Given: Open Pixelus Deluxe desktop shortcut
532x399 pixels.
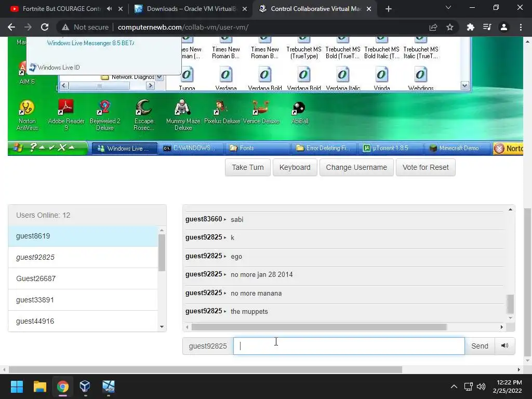Looking at the screenshot, I should [222, 113].
